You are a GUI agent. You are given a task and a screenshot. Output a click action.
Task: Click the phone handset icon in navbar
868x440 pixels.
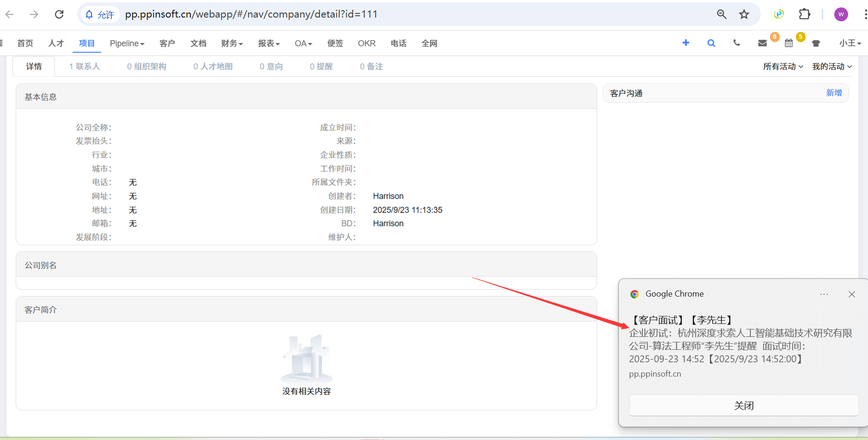[737, 43]
